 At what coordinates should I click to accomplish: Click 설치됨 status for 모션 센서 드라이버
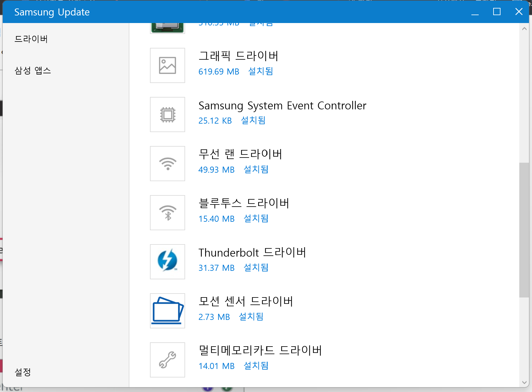[x=251, y=317]
